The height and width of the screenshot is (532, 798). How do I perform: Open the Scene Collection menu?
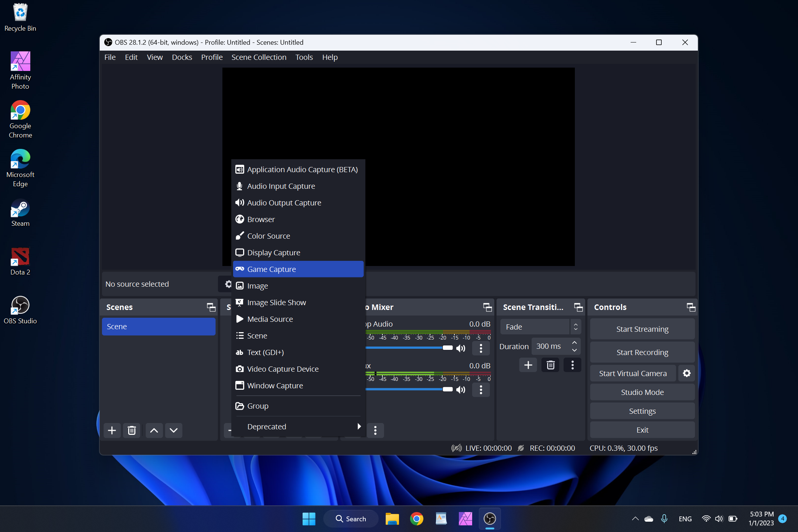point(259,57)
